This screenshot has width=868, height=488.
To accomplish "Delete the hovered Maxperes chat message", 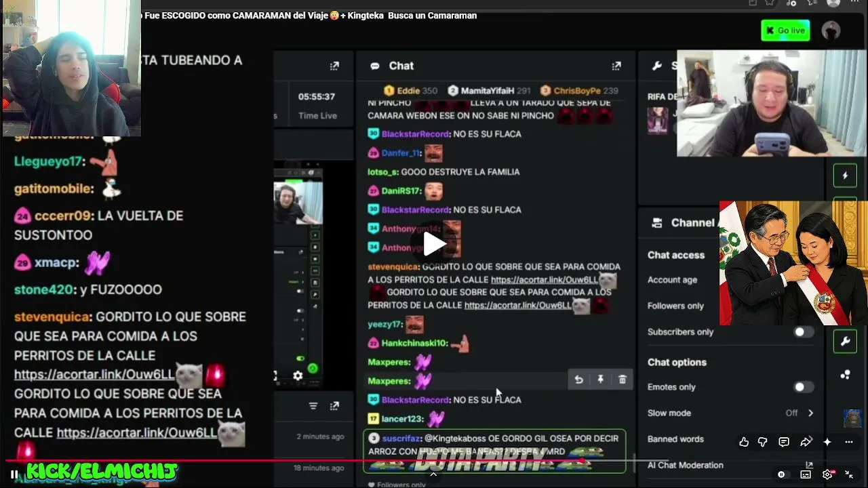I will coord(623,380).
